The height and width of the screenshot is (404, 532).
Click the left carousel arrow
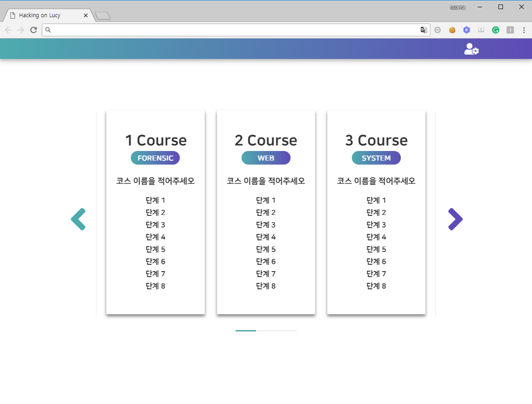point(79,219)
